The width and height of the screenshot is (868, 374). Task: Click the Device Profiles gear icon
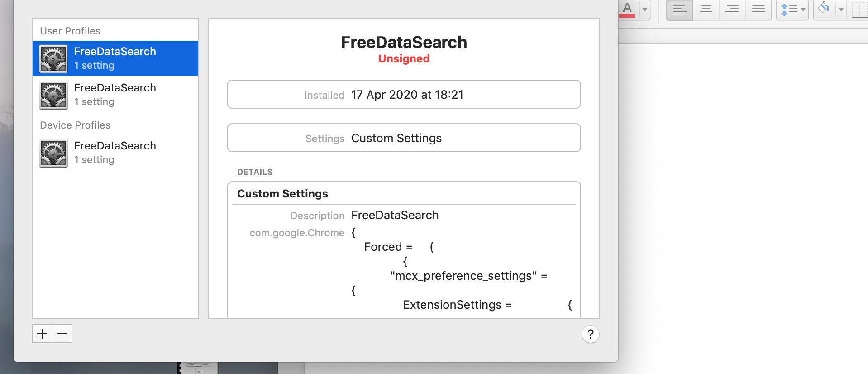53,153
